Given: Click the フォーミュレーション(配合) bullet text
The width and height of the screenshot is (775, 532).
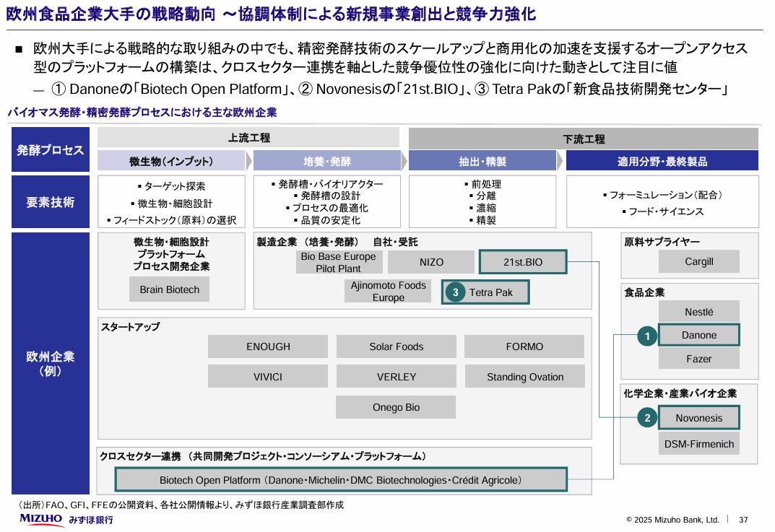Looking at the screenshot, I should pyautogui.click(x=666, y=195).
